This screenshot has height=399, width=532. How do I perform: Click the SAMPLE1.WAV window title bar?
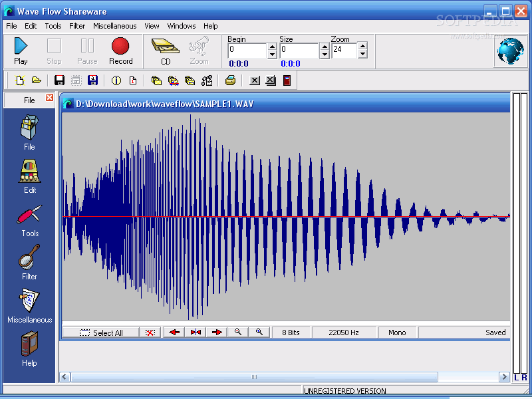[286, 104]
